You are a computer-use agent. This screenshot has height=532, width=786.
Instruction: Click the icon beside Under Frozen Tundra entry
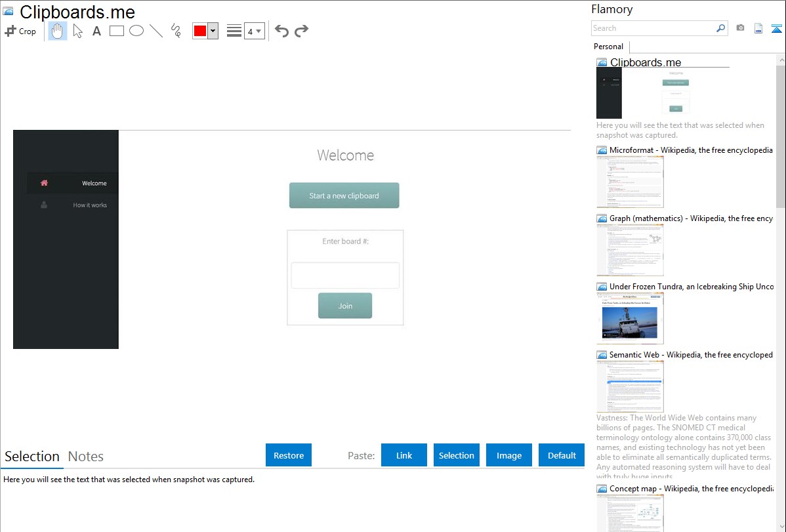click(x=602, y=287)
